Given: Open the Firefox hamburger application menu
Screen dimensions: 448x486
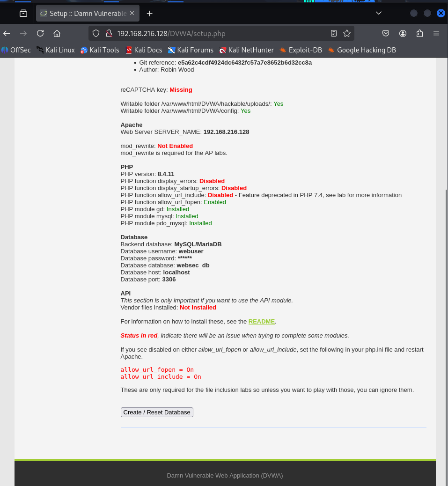Looking at the screenshot, I should pos(436,33).
